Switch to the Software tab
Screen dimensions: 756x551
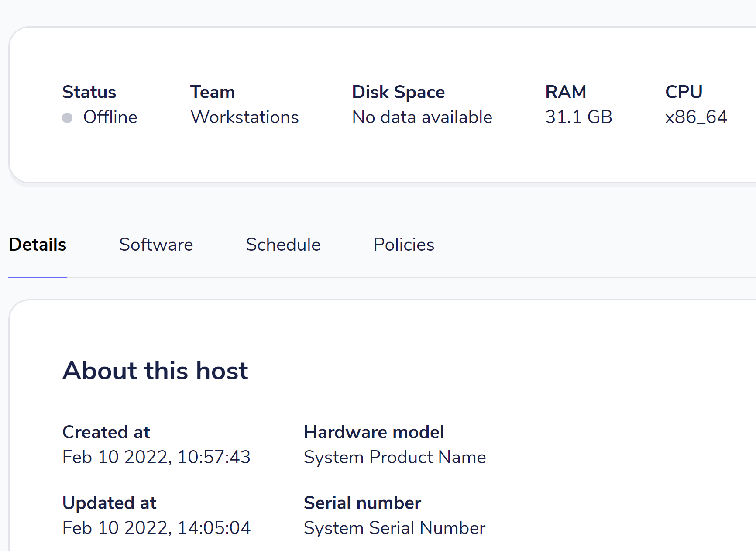coord(156,245)
